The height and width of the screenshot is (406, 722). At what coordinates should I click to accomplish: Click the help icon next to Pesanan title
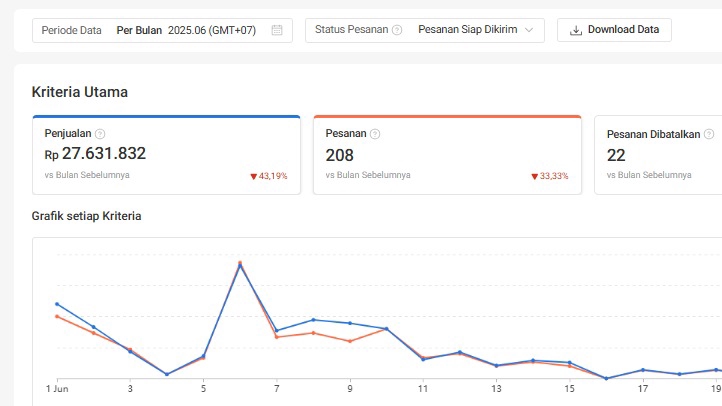pos(374,133)
